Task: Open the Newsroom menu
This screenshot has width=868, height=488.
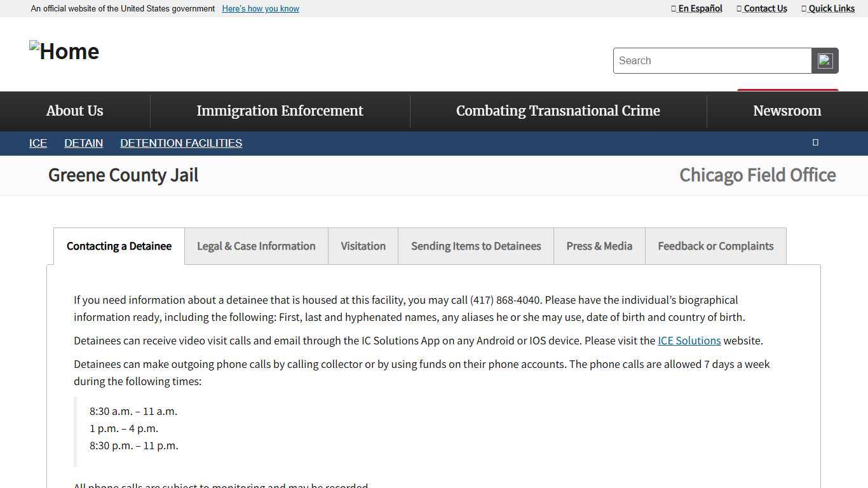Action: pyautogui.click(x=787, y=111)
